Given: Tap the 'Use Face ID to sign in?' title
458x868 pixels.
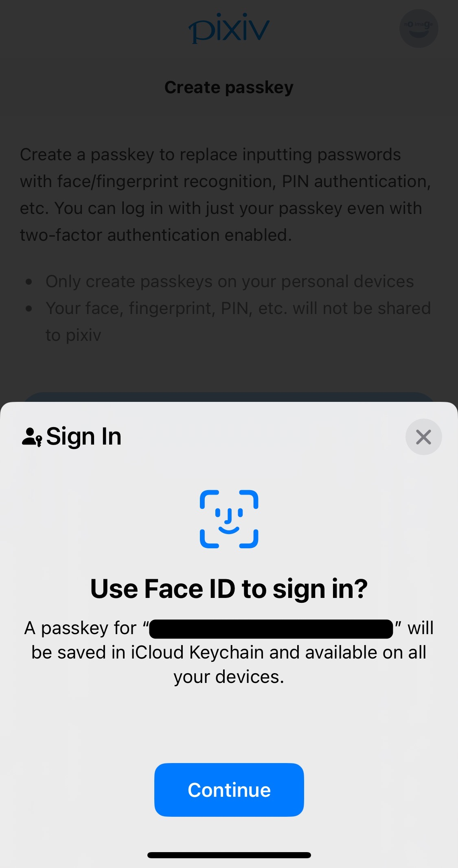Looking at the screenshot, I should [229, 589].
